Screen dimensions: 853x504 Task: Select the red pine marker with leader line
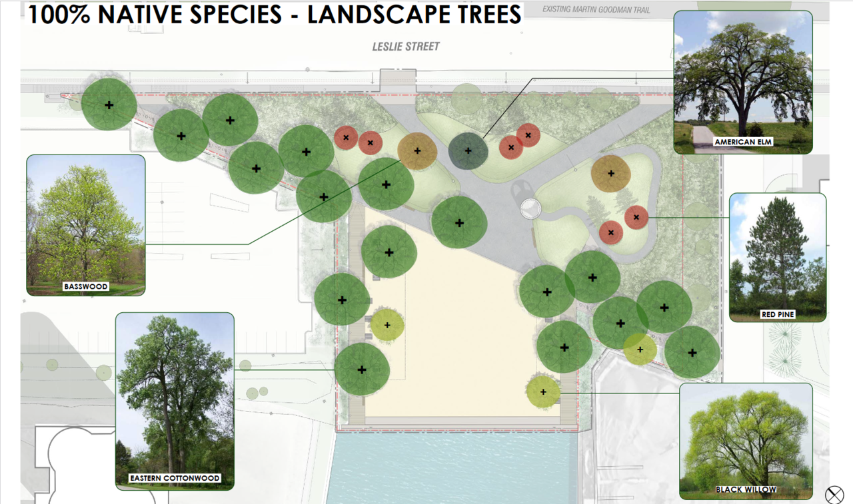coord(636,217)
